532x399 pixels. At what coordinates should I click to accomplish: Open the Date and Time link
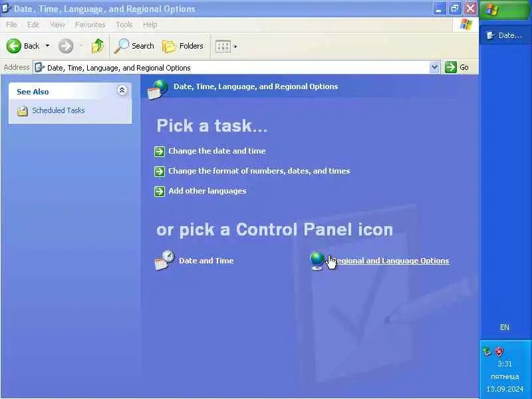coord(206,261)
